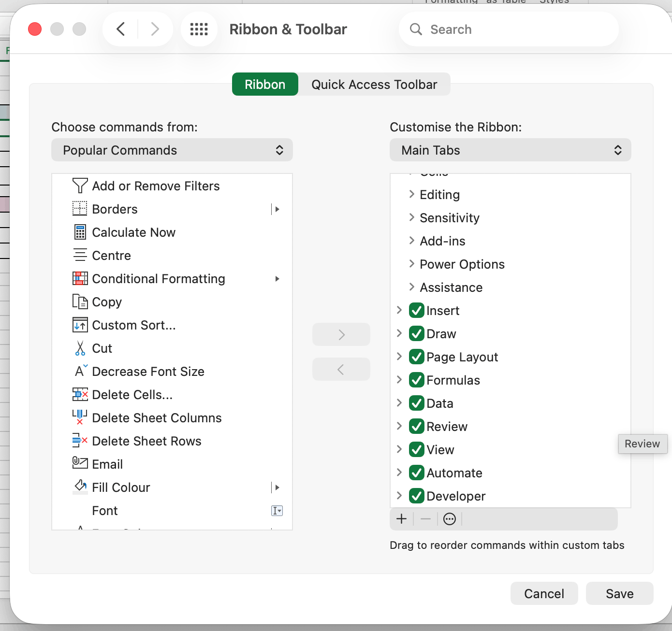Expand the Power Options group
Image resolution: width=672 pixels, height=631 pixels.
click(x=412, y=263)
